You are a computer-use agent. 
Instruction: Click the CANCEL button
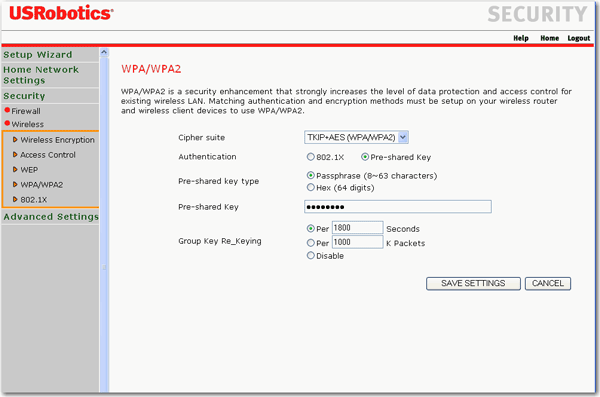pos(548,284)
